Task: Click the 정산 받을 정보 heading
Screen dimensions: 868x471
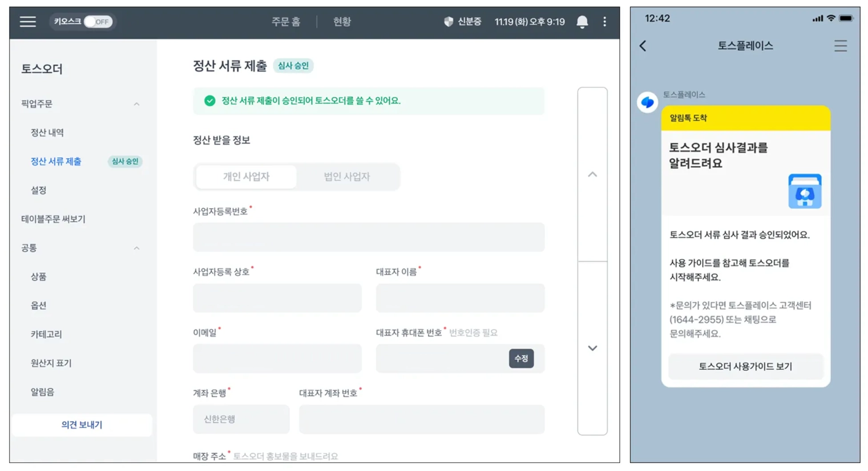Action: pos(222,140)
